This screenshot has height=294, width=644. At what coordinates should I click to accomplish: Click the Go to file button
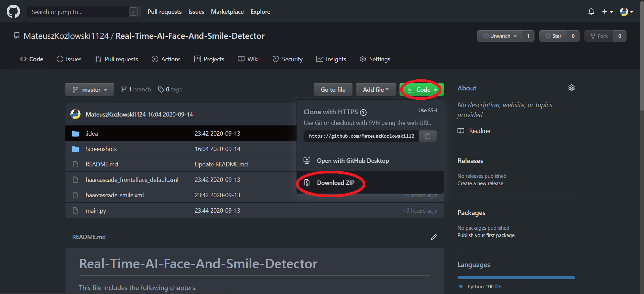pos(333,89)
